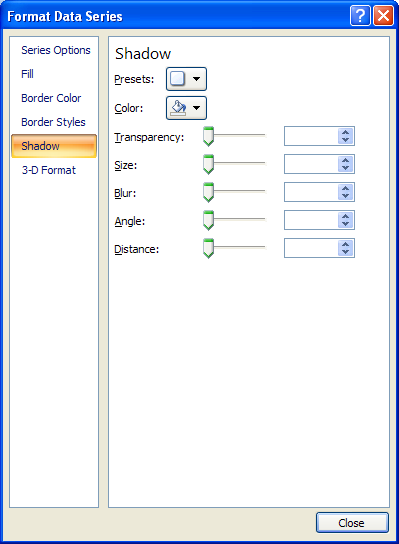The image size is (399, 544).
Task: Open Border Styles settings
Action: click(x=53, y=122)
